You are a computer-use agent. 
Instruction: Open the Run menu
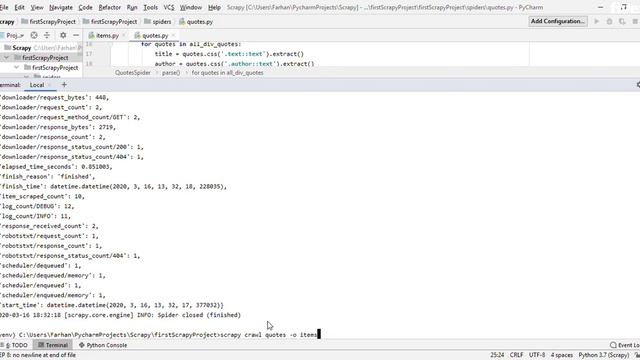coord(132,7)
